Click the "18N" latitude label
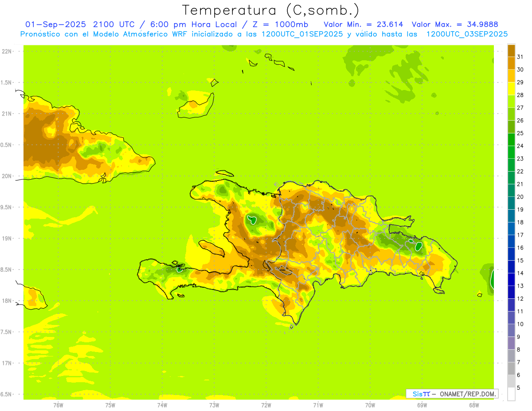This screenshot has width=532, height=411. (7, 301)
